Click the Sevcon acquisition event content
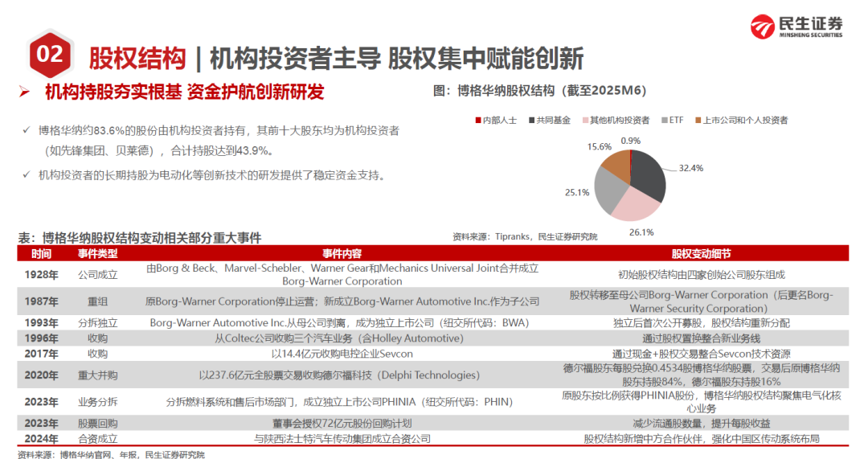The height and width of the screenshot is (459, 868). coord(342,354)
